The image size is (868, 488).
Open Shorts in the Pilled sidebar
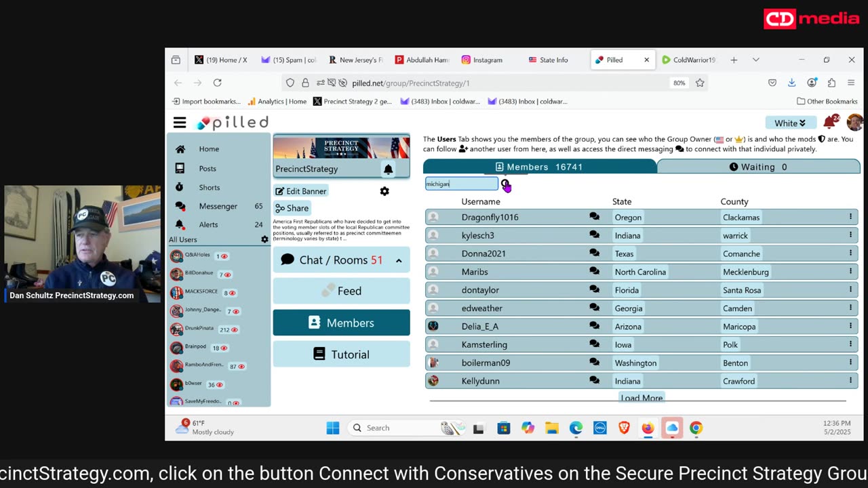(x=209, y=187)
